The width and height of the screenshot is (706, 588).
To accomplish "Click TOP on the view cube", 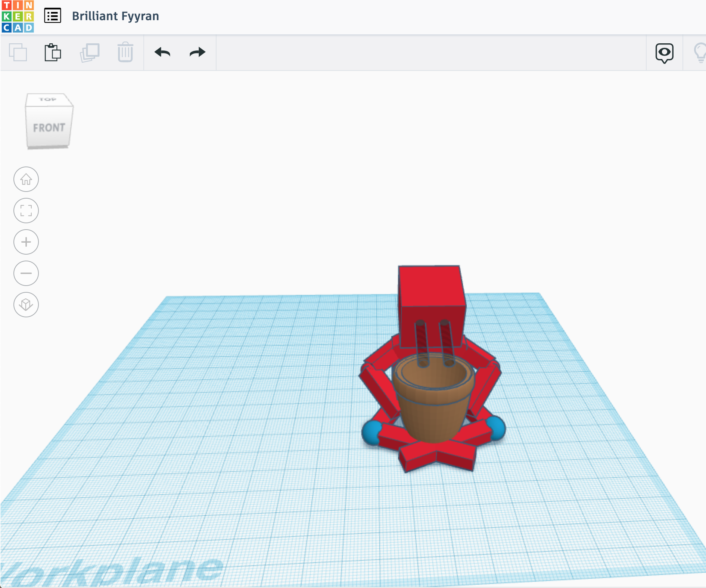I will pos(48,99).
